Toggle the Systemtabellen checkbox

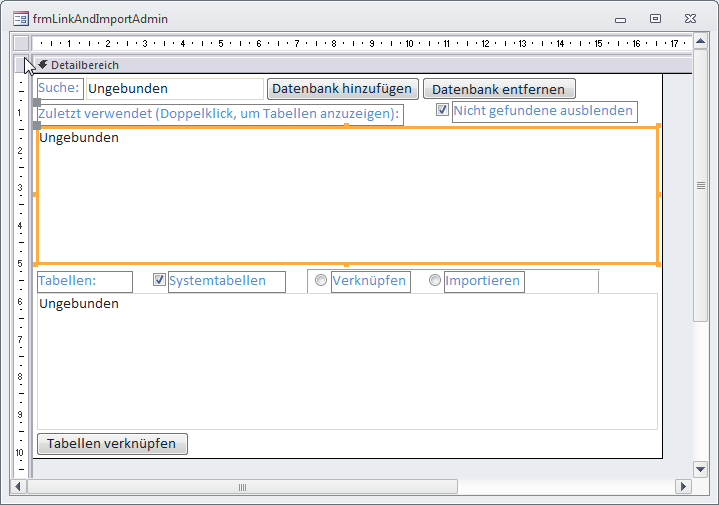(159, 281)
